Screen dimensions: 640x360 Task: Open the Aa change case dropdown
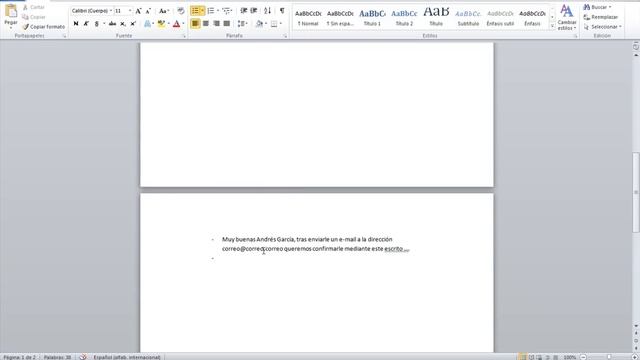164,11
